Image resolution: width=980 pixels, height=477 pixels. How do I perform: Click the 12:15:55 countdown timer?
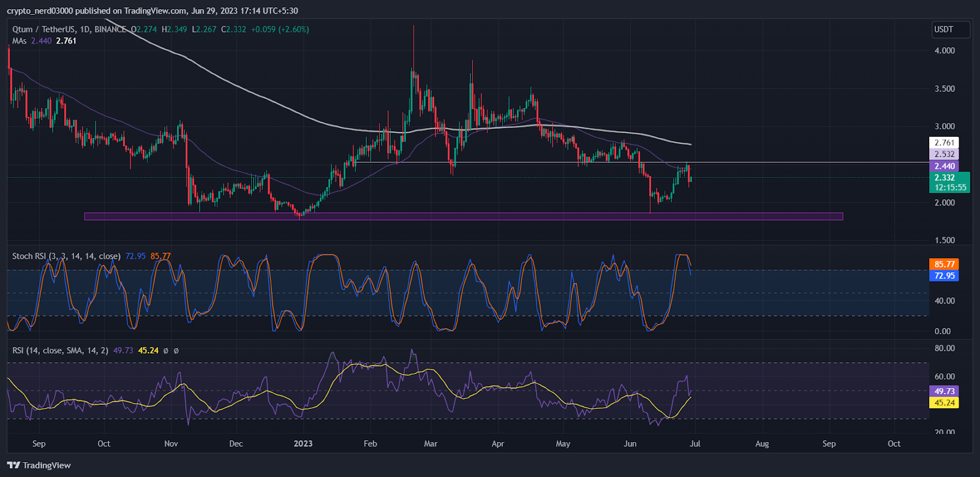[950, 188]
